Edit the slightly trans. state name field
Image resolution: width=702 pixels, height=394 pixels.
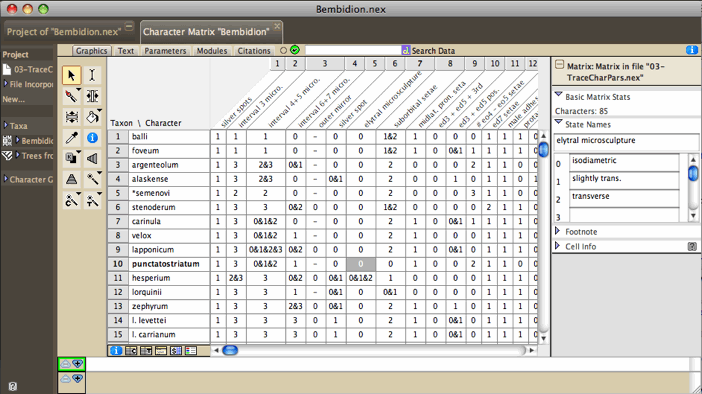624,179
